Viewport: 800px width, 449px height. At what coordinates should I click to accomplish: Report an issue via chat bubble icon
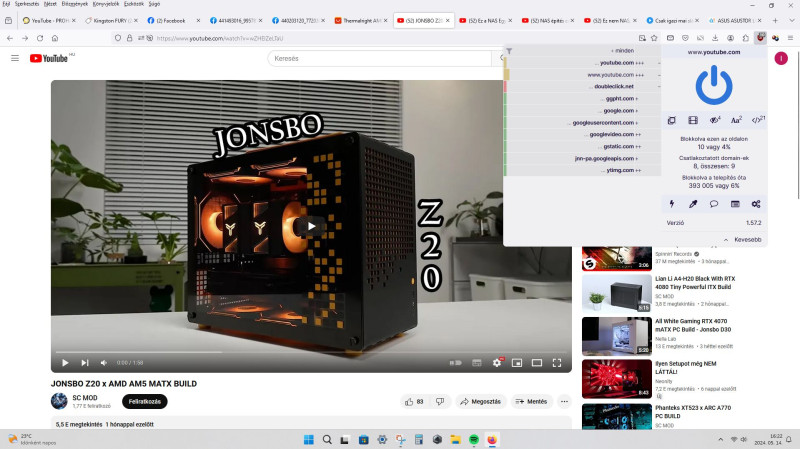(714, 204)
